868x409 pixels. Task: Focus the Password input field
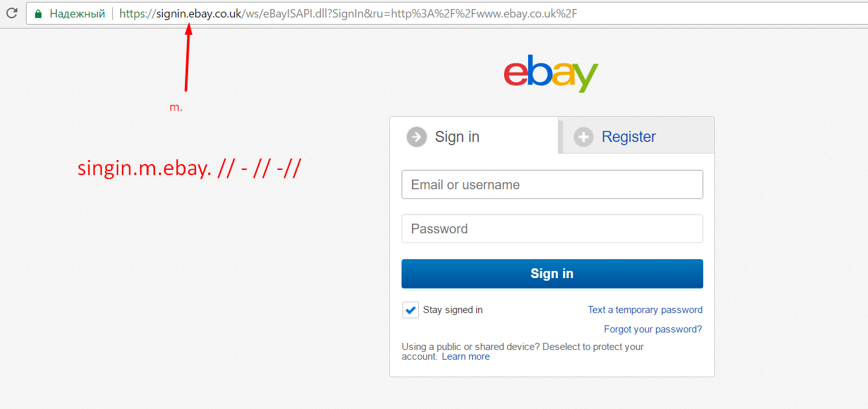pyautogui.click(x=552, y=229)
